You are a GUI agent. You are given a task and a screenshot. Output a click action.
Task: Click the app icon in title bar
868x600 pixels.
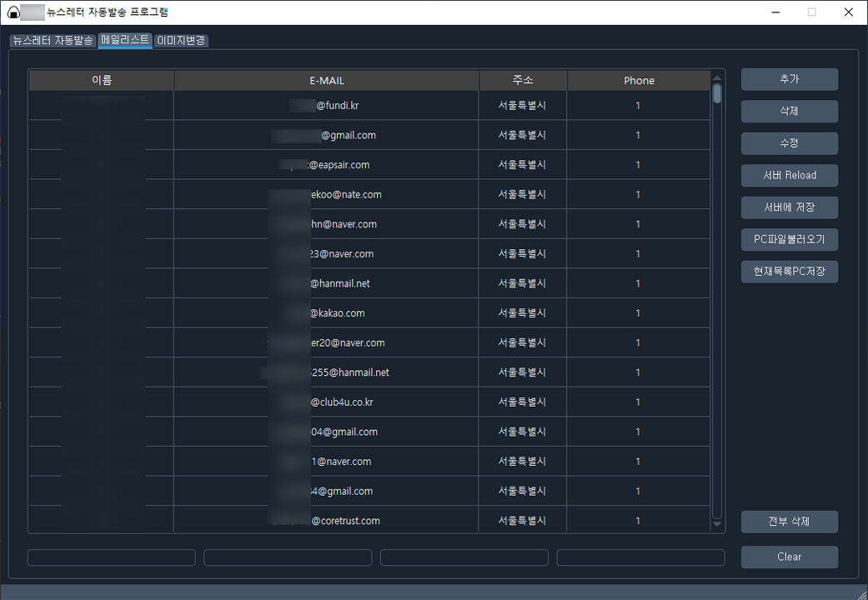(x=13, y=12)
